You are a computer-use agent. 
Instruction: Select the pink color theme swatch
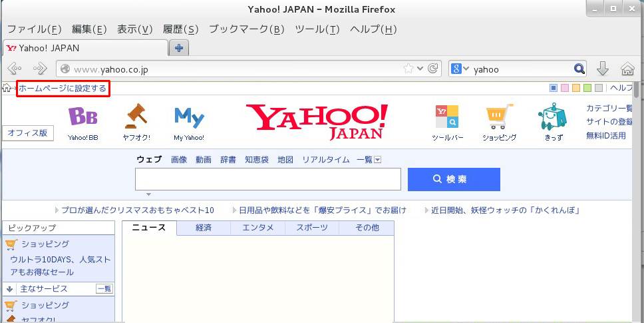565,88
